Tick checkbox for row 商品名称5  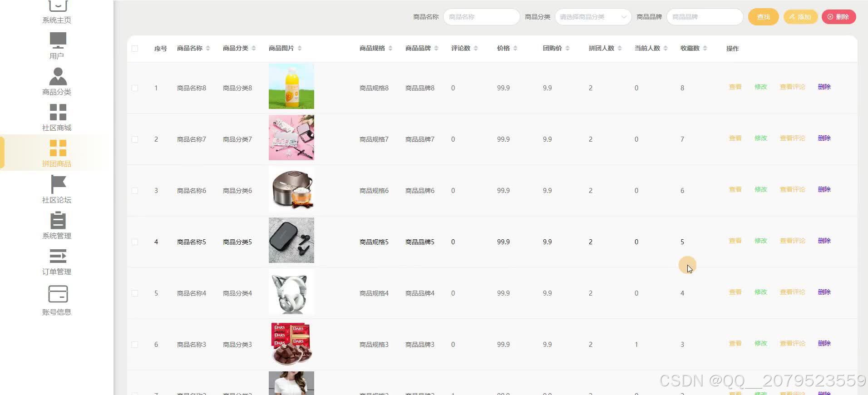click(135, 242)
